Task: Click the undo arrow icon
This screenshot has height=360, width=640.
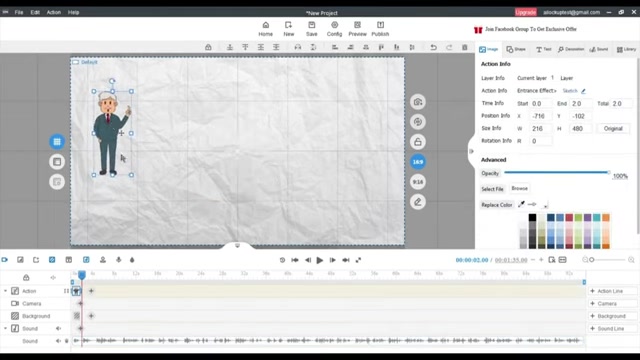Action: click(433, 47)
